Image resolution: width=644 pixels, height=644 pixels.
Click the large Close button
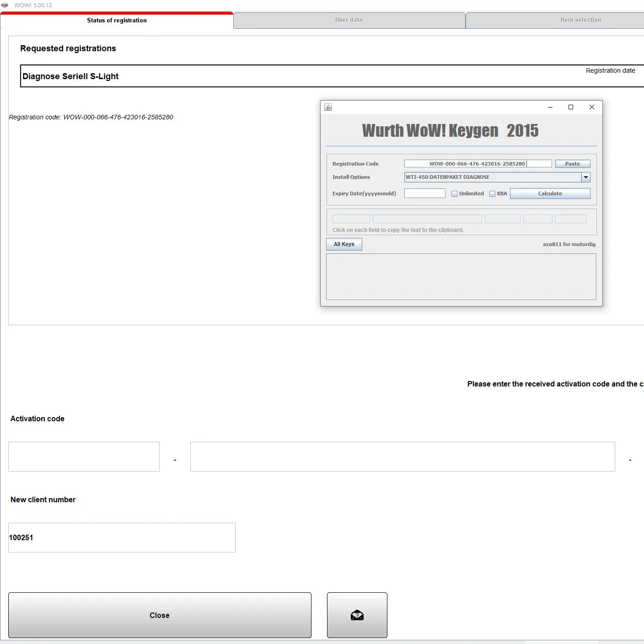tap(160, 615)
